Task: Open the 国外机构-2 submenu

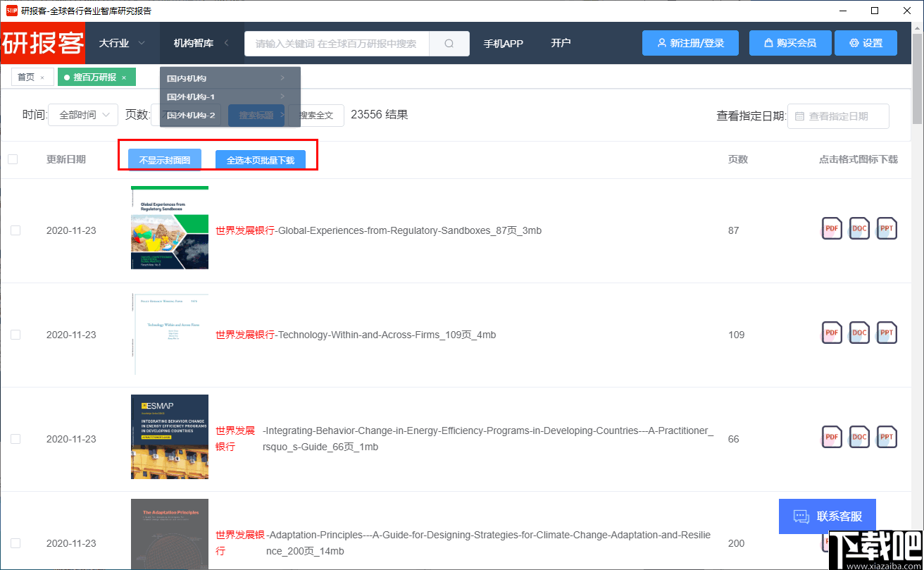Action: point(230,115)
